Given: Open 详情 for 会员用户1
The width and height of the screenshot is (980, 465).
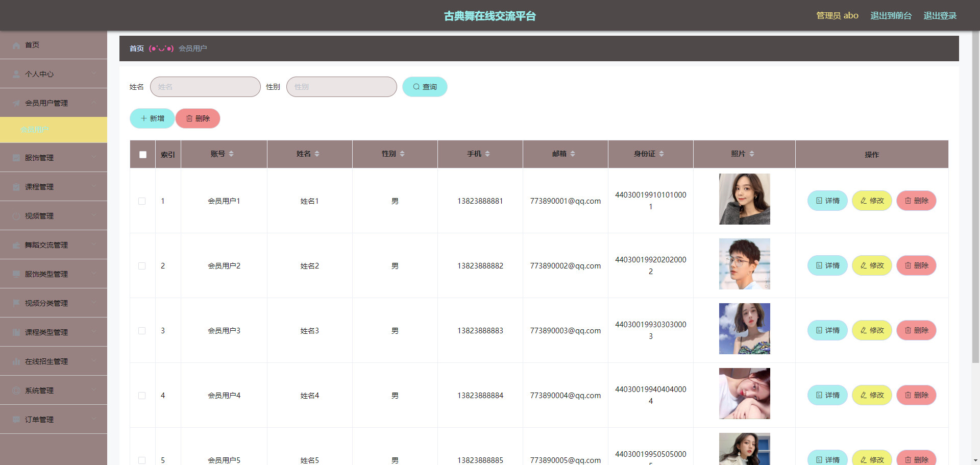Looking at the screenshot, I should tap(827, 201).
